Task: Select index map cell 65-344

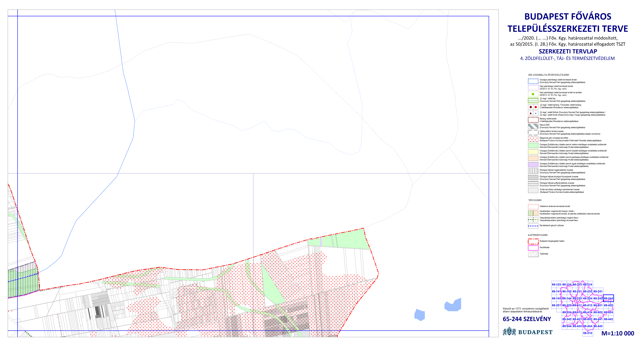Action: 567,326
